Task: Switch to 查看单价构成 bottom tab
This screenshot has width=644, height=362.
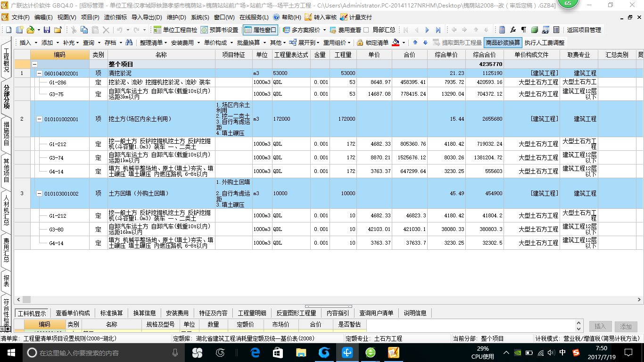Action: click(73, 313)
